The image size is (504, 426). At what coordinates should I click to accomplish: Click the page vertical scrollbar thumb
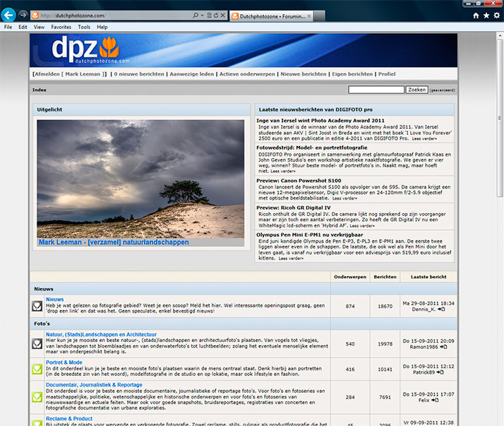500,118
